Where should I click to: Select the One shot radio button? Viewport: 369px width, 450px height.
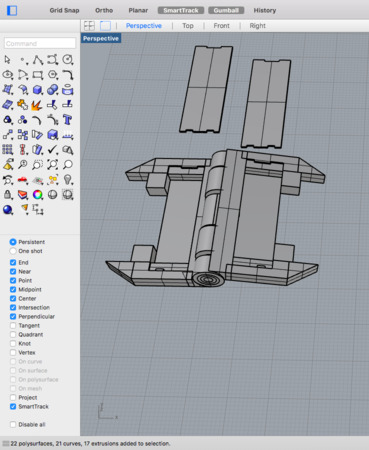pyautogui.click(x=13, y=251)
